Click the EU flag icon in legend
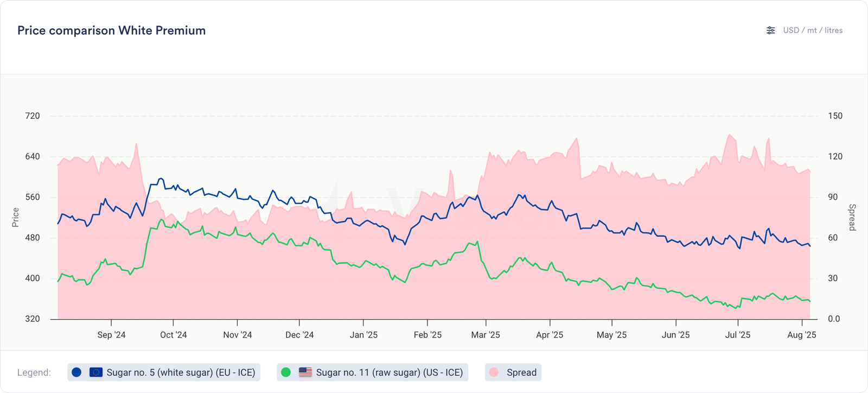Screen dimensions: 868x393 click(96, 372)
